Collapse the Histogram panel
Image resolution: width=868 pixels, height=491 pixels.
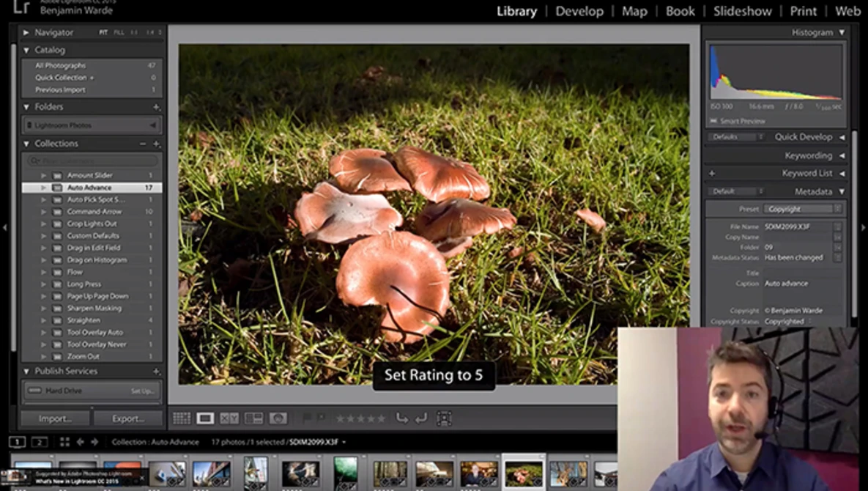point(842,33)
